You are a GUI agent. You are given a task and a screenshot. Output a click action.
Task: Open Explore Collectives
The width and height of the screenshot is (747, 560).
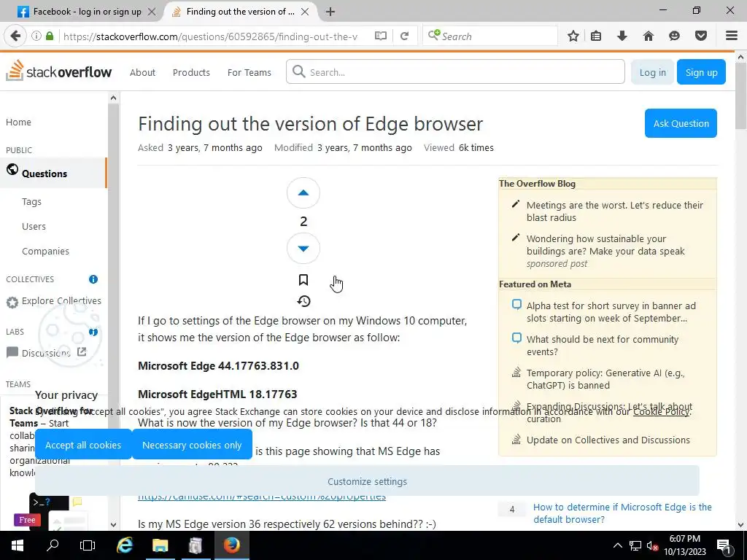61,300
